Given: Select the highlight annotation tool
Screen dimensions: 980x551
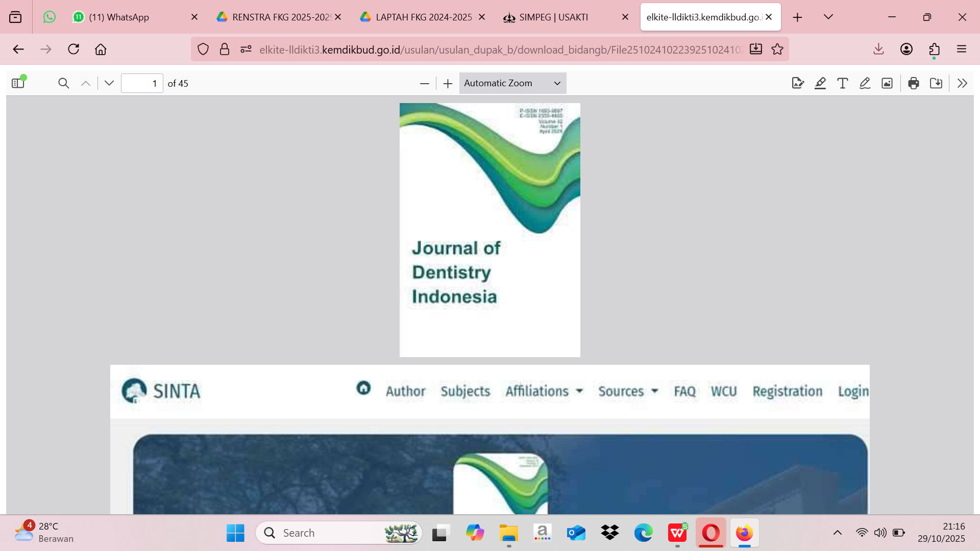Looking at the screenshot, I should coord(820,83).
